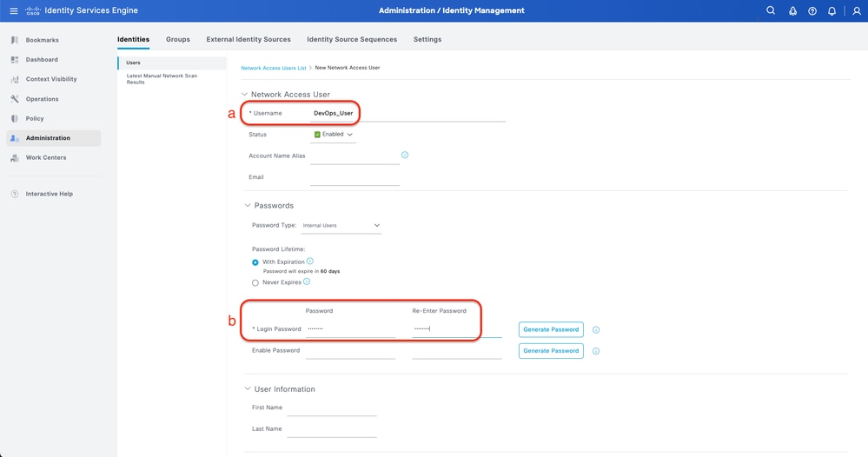Click the Dashboard sidebar icon

[15, 60]
